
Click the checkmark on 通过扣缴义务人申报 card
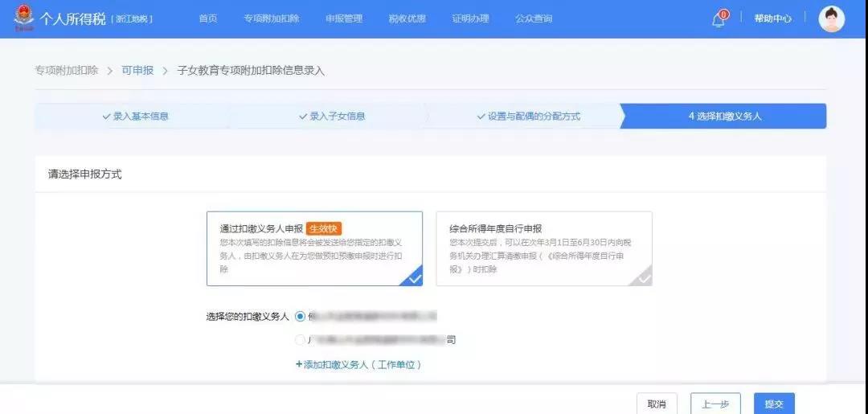(x=414, y=278)
